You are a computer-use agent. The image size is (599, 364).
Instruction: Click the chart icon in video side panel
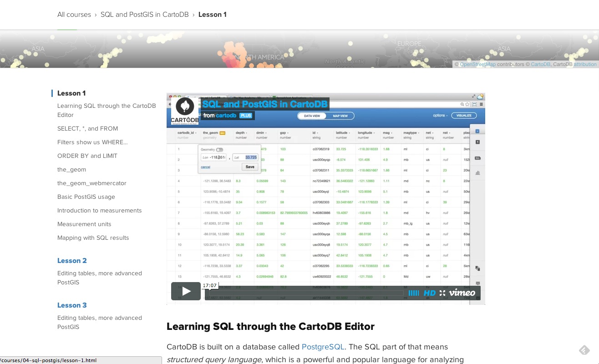[x=477, y=173]
